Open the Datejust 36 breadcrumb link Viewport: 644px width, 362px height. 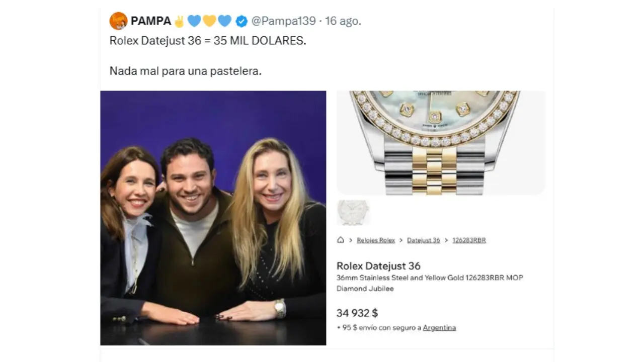point(423,240)
